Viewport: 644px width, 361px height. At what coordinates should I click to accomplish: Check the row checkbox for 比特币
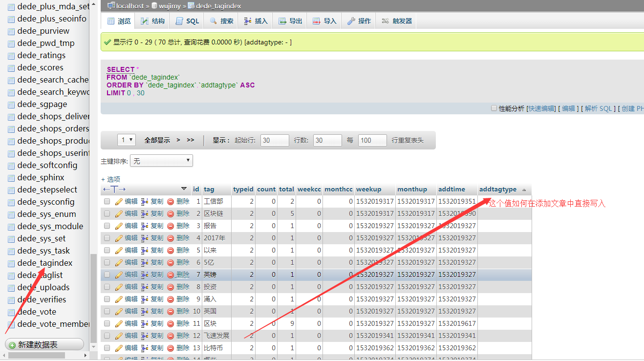107,348
